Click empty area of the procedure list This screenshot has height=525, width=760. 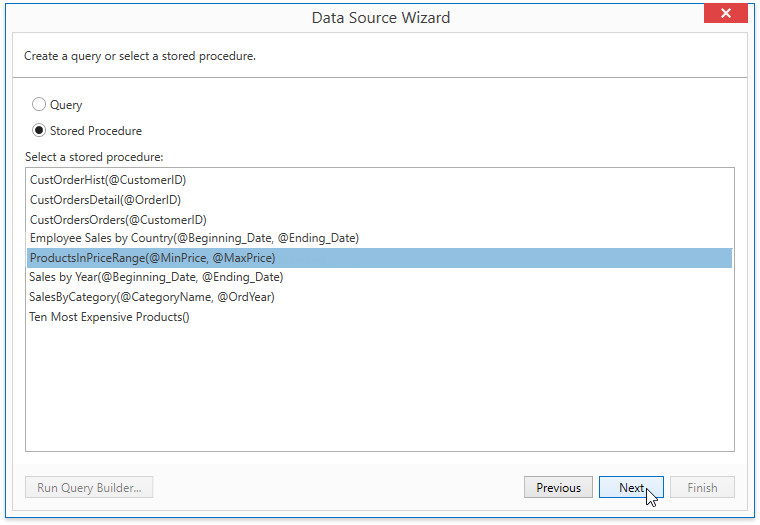point(380,388)
